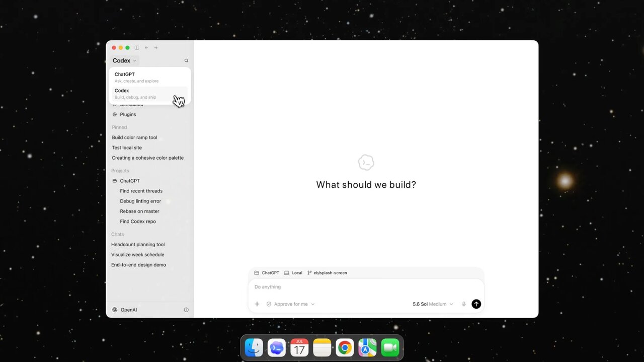Image resolution: width=644 pixels, height=362 pixels.
Task: Switch the eb/splash-screen branch selector
Action: (x=327, y=273)
